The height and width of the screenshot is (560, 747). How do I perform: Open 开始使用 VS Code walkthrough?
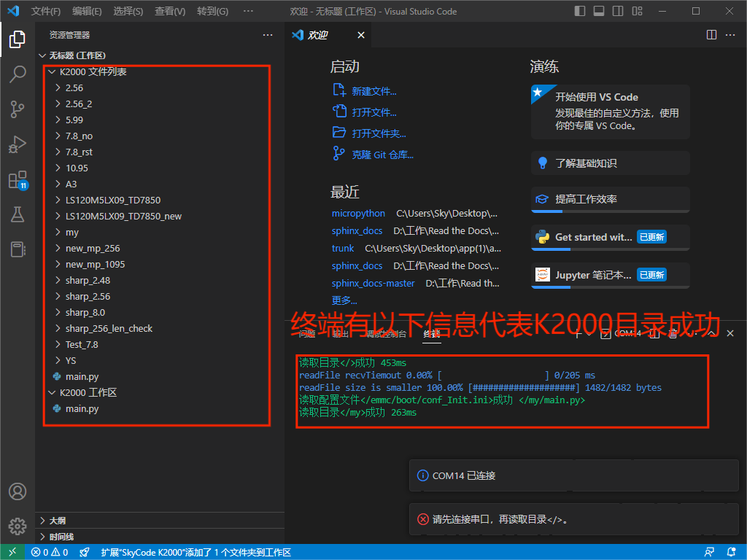611,112
